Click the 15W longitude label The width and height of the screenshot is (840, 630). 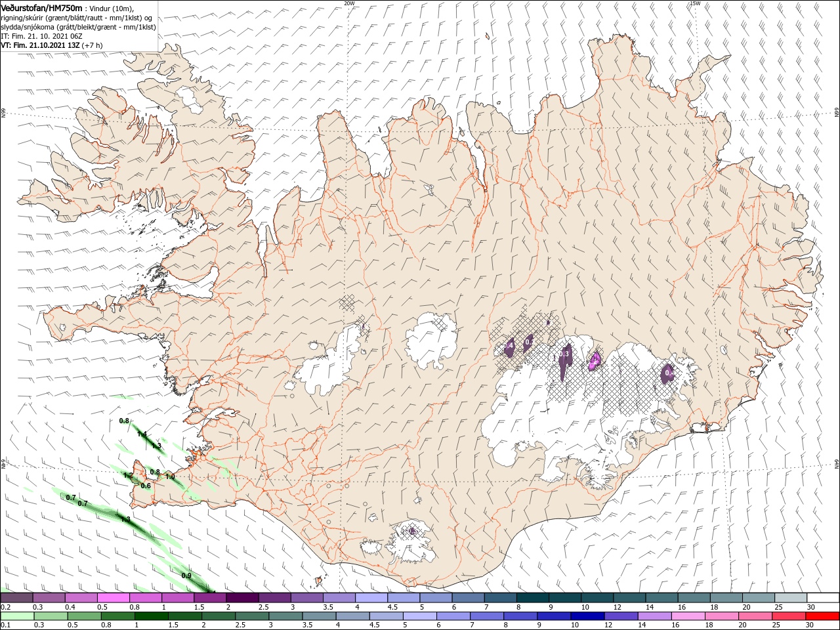pyautogui.click(x=695, y=3)
